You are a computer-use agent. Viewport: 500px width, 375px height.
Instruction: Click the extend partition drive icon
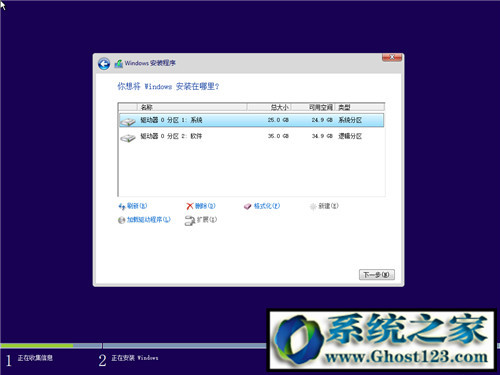[x=190, y=221]
